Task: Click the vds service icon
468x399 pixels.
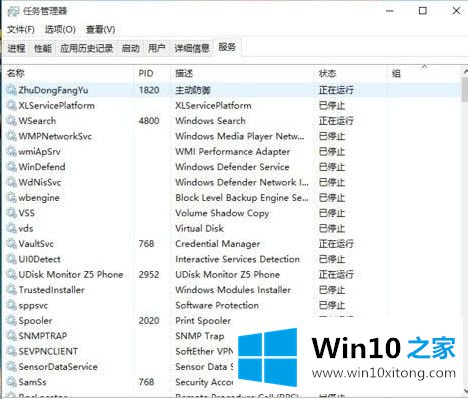Action: (11, 228)
